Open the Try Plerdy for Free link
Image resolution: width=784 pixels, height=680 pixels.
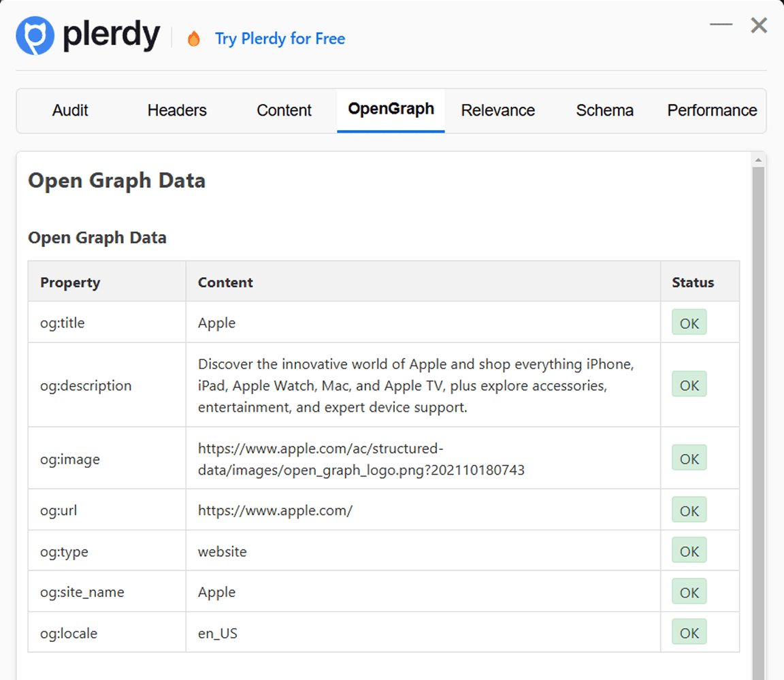point(280,39)
